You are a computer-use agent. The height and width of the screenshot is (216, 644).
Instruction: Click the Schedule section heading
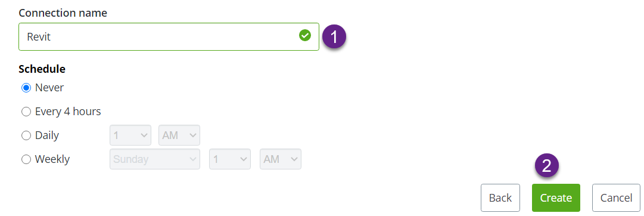click(42, 69)
